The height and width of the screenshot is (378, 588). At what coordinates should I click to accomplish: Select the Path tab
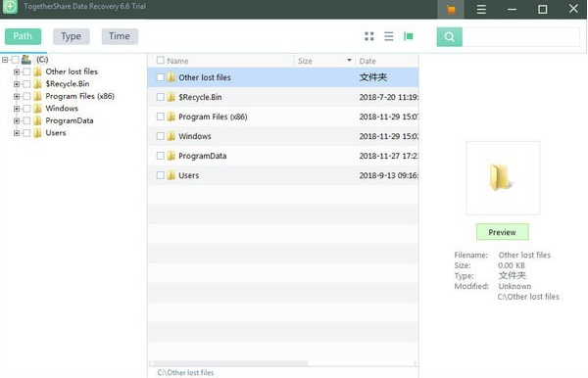pyautogui.click(x=23, y=36)
